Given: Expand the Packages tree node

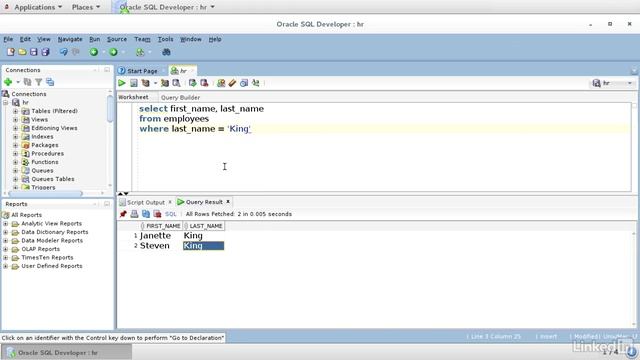Looking at the screenshot, I should 16,145.
